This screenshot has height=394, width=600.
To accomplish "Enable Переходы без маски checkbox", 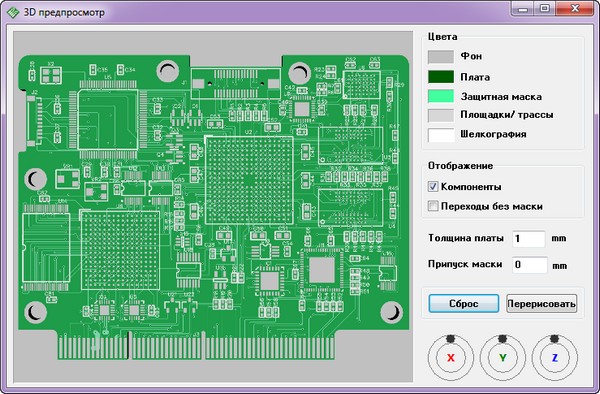I will pyautogui.click(x=433, y=206).
